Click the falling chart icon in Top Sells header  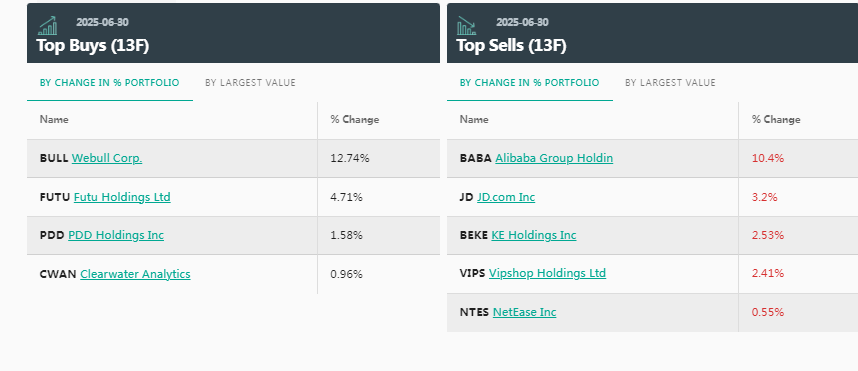tap(467, 25)
